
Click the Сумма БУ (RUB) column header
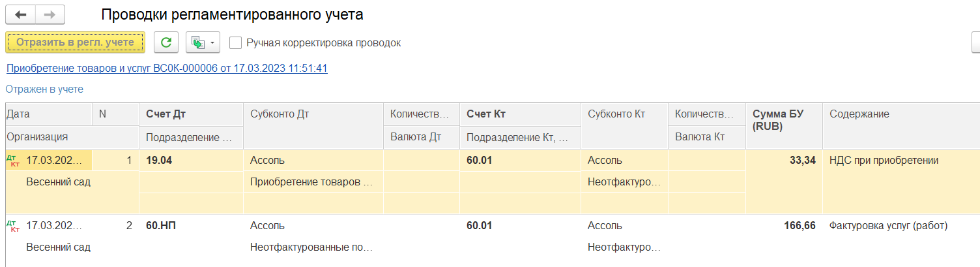click(x=778, y=120)
